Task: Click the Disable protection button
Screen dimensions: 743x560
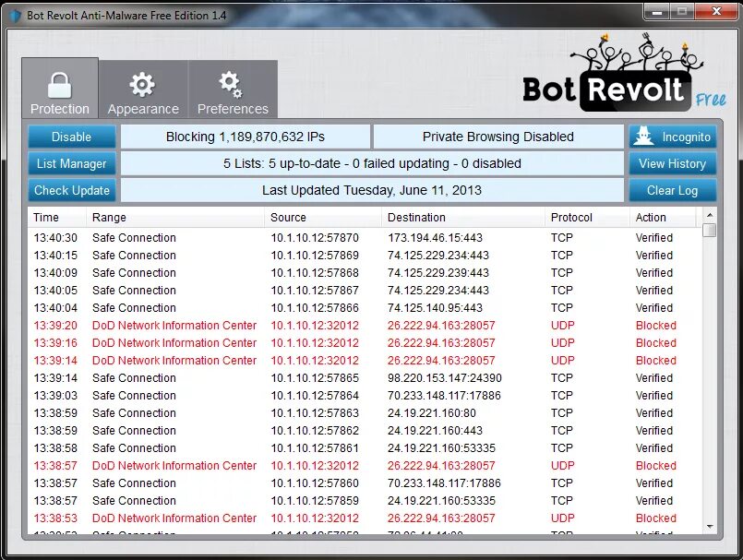Action: tap(72, 137)
